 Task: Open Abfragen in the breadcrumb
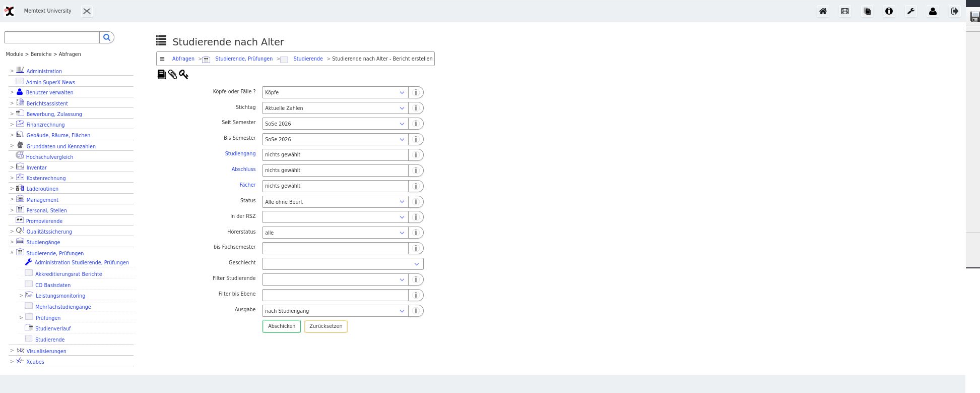183,59
